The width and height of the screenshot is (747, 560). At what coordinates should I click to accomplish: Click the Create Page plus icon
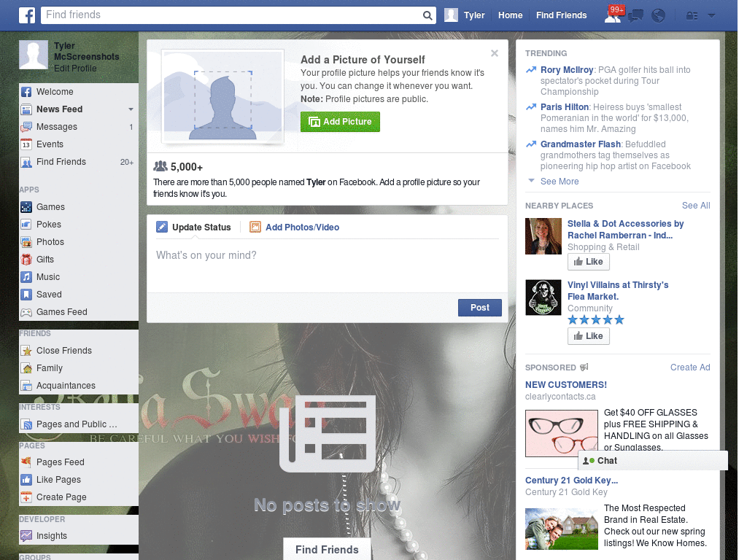(26, 497)
